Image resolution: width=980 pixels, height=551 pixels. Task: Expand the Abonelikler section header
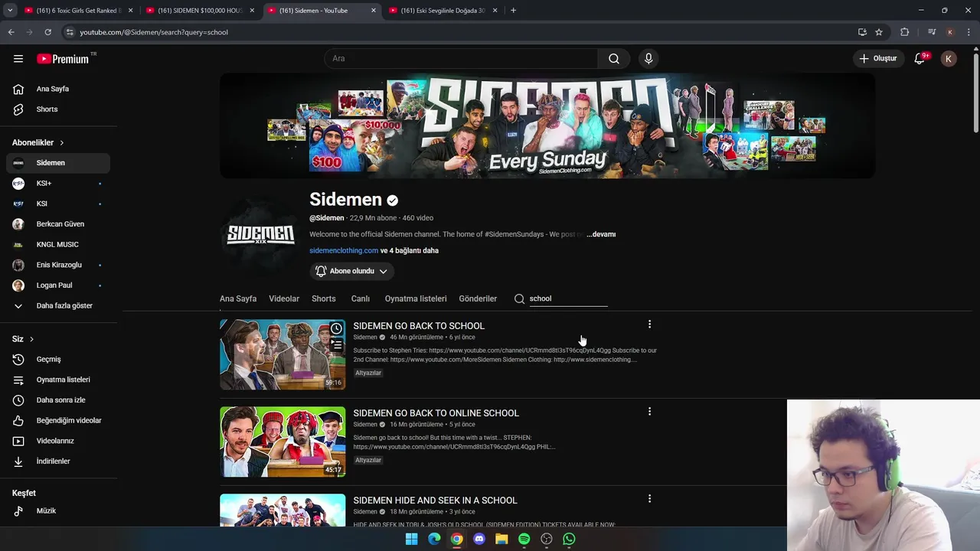(x=38, y=143)
